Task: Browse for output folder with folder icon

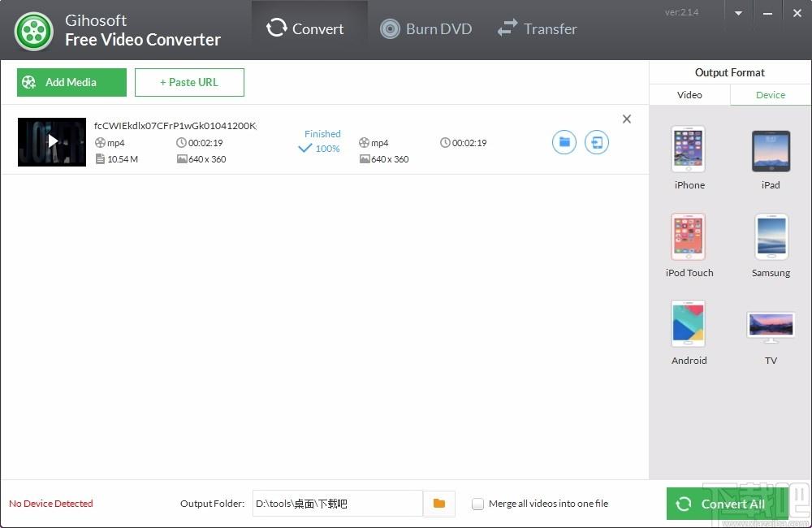Action: point(439,503)
